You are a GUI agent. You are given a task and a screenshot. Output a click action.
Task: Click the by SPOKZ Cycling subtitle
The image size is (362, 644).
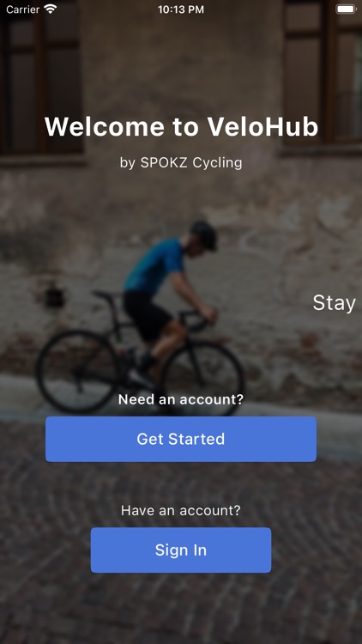pyautogui.click(x=181, y=162)
